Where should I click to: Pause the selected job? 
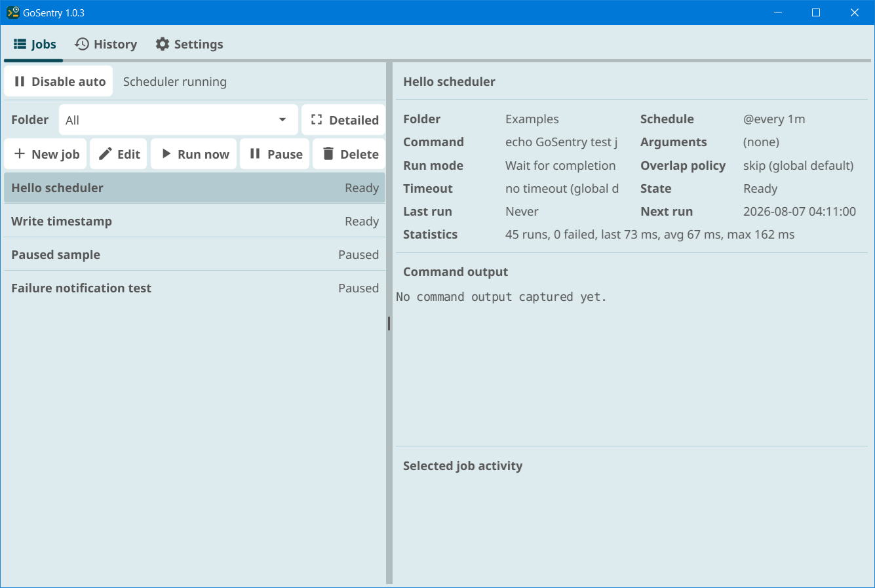tap(275, 154)
